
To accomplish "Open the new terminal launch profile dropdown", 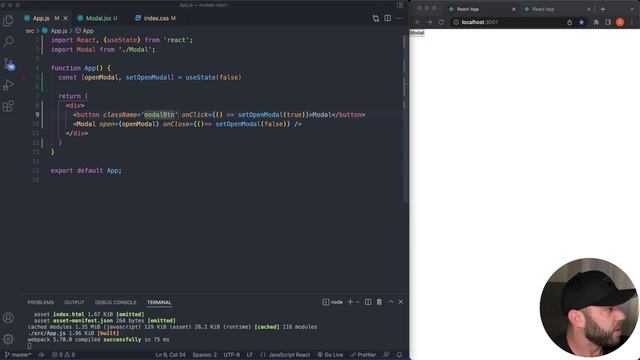I will tap(358, 302).
